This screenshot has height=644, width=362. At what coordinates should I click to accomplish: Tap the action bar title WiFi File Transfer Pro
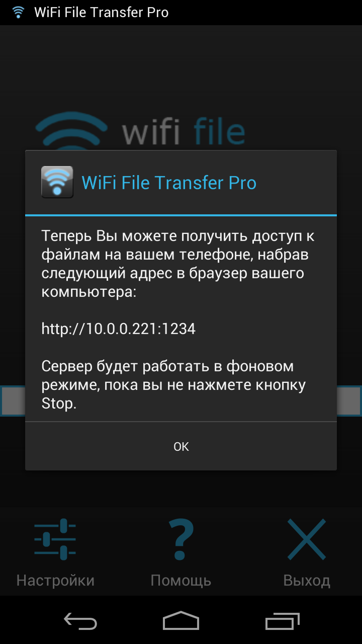pos(102,12)
